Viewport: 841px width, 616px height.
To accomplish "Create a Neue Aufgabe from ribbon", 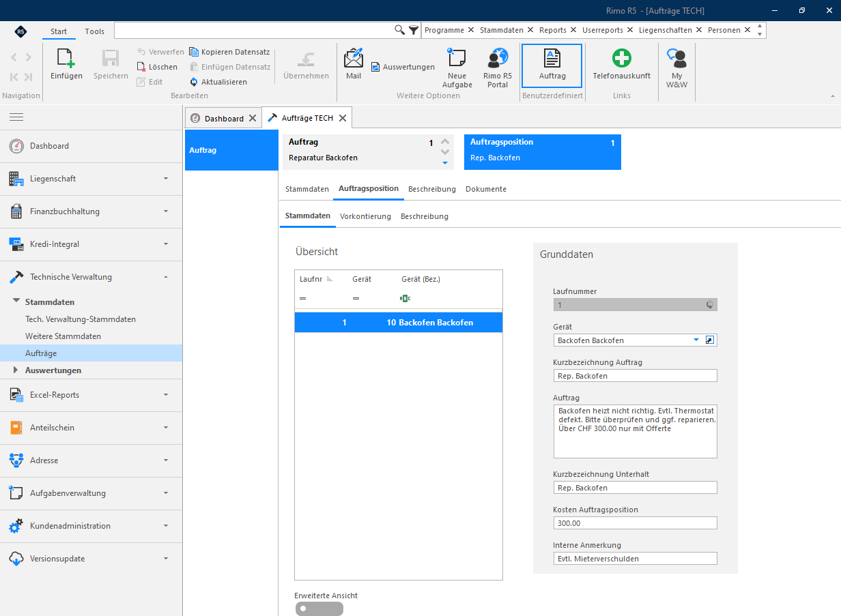I will [x=457, y=58].
